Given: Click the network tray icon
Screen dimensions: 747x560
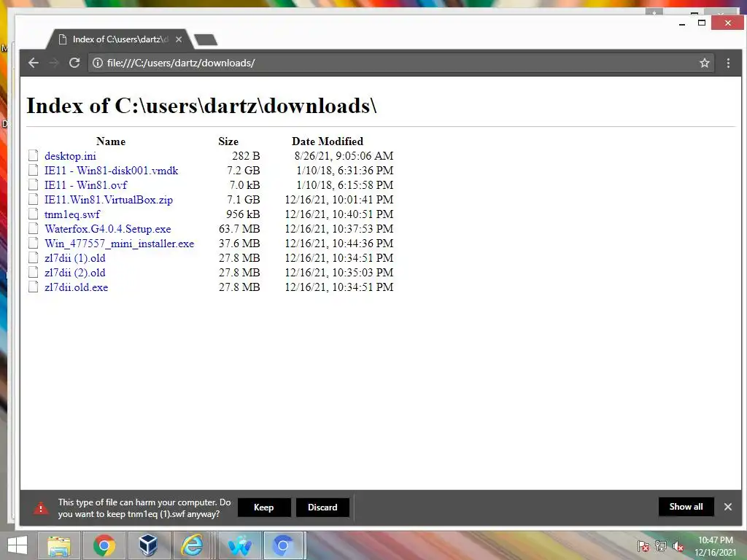Looking at the screenshot, I should [661, 547].
